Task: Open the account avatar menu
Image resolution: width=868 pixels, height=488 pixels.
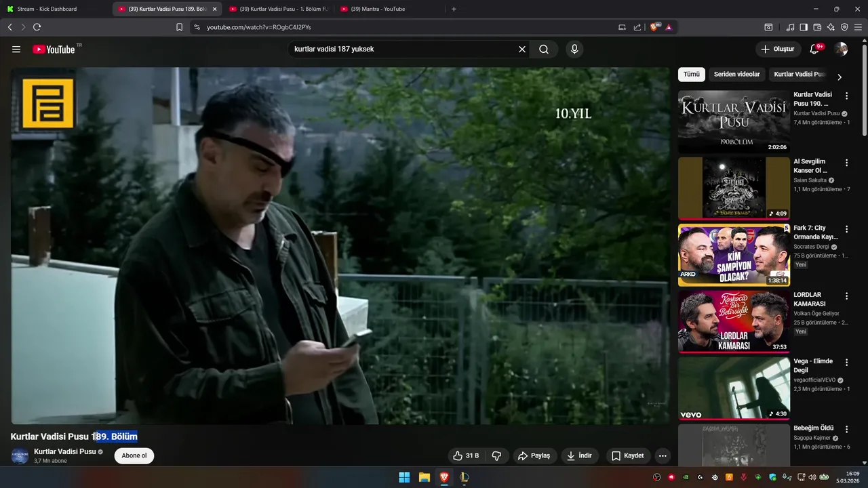Action: click(x=841, y=49)
